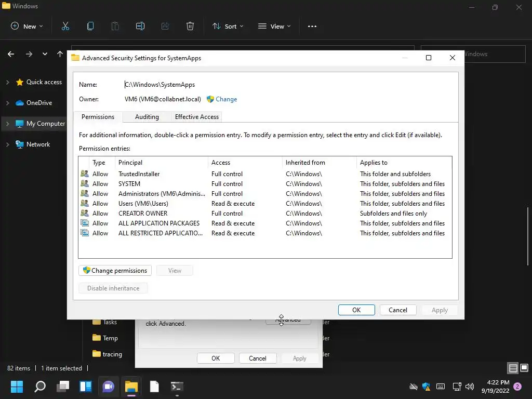Select the SYSTEM permission entry

click(x=265, y=183)
